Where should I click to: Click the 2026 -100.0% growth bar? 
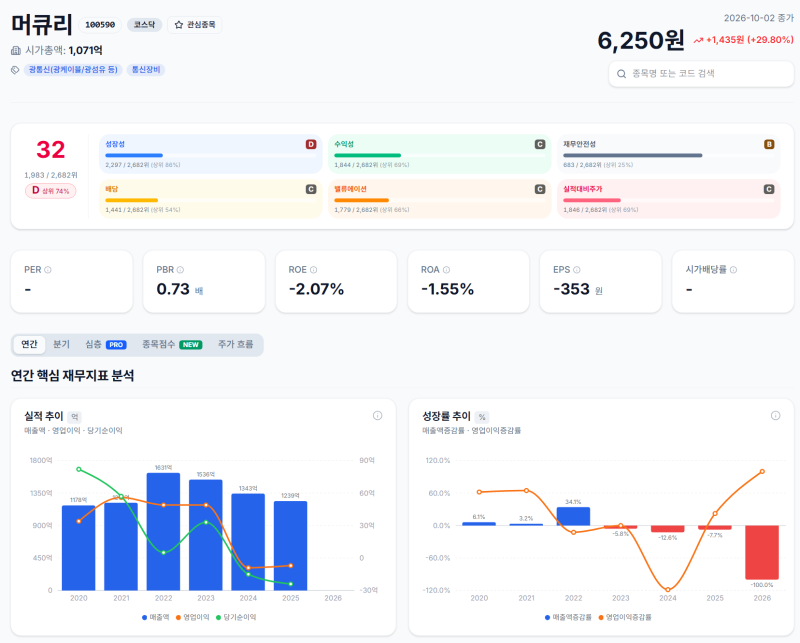762,552
